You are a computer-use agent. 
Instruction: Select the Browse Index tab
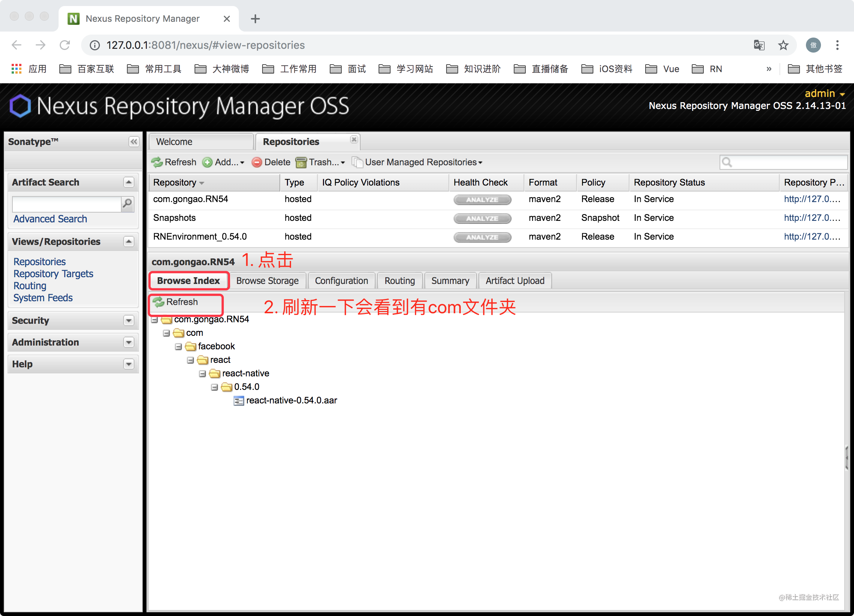click(189, 281)
